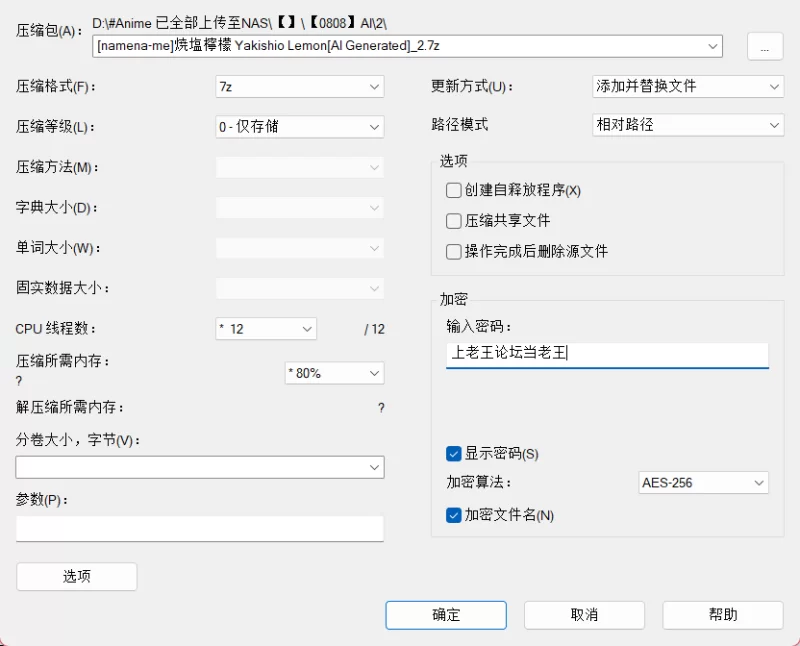800x646 pixels.
Task: Open the 压缩等级 dropdown
Action: click(299, 127)
